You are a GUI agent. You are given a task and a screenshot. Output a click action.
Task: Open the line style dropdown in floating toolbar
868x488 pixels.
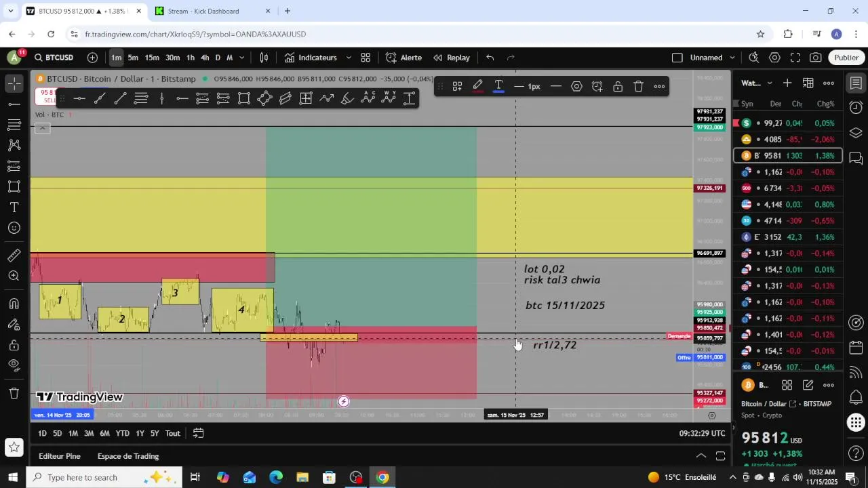pyautogui.click(x=555, y=87)
